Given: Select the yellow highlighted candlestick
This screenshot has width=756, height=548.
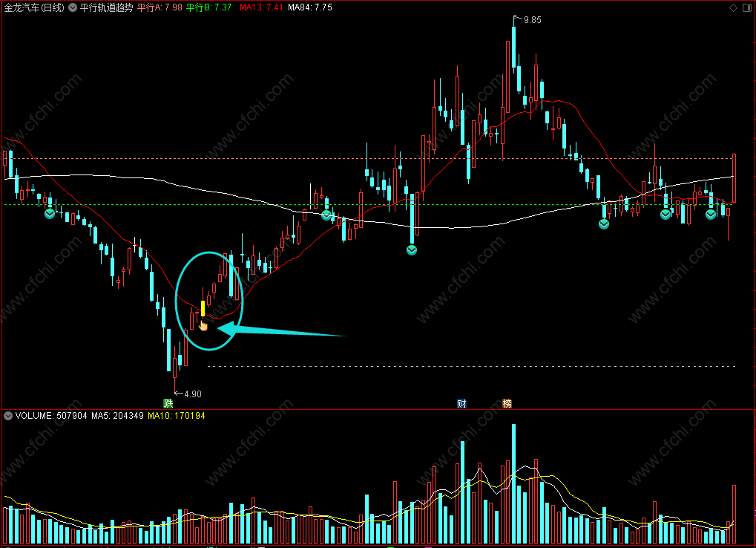Looking at the screenshot, I should pyautogui.click(x=203, y=309).
